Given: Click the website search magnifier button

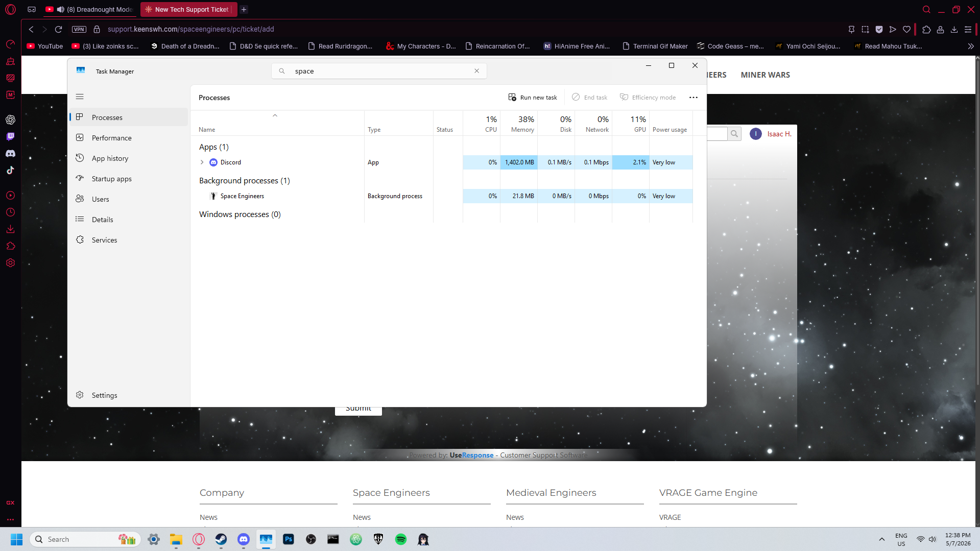Looking at the screenshot, I should pos(734,134).
